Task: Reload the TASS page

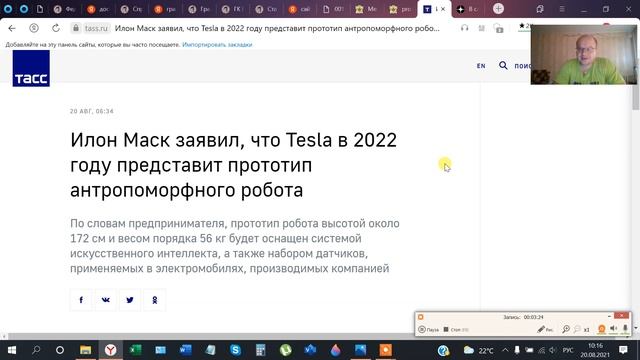Action: click(56, 28)
